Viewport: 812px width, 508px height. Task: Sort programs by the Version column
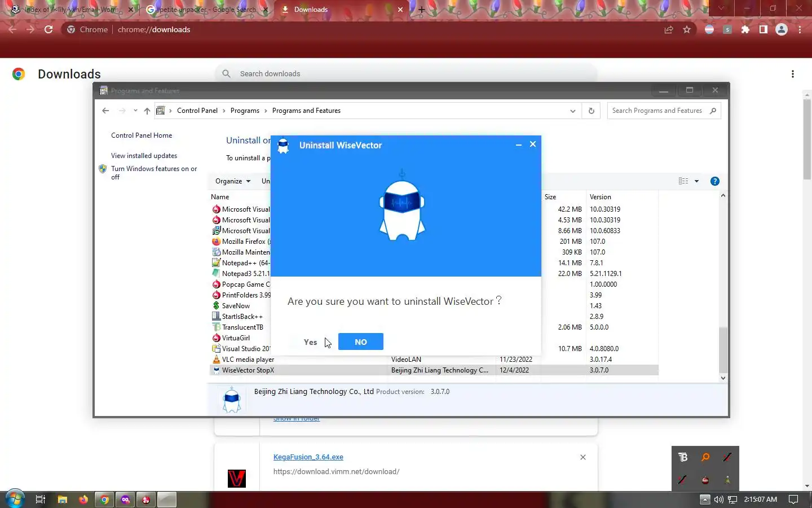pos(601,197)
